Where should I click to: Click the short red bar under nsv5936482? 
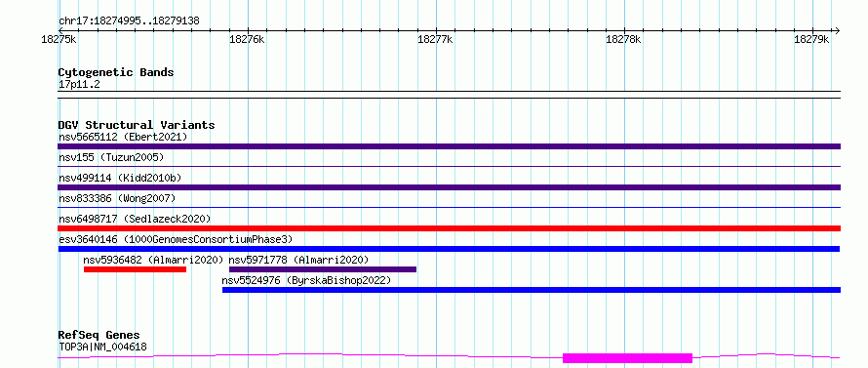(135, 269)
